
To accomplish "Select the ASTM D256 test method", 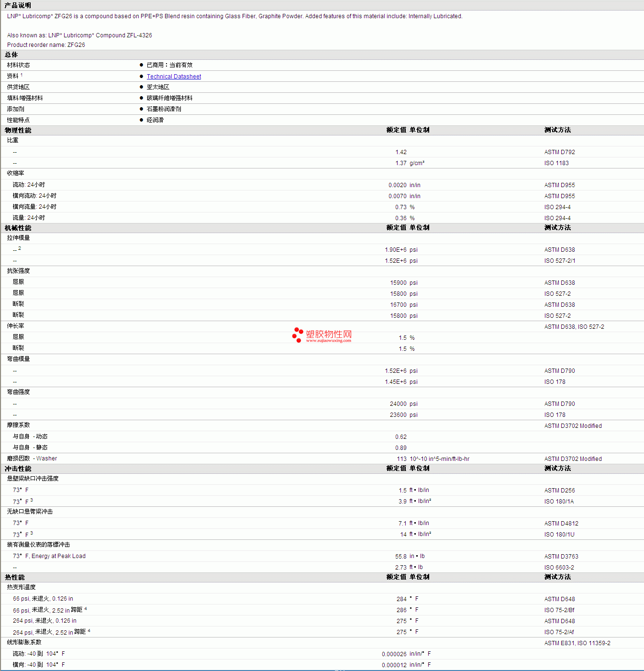I will 560,491.
